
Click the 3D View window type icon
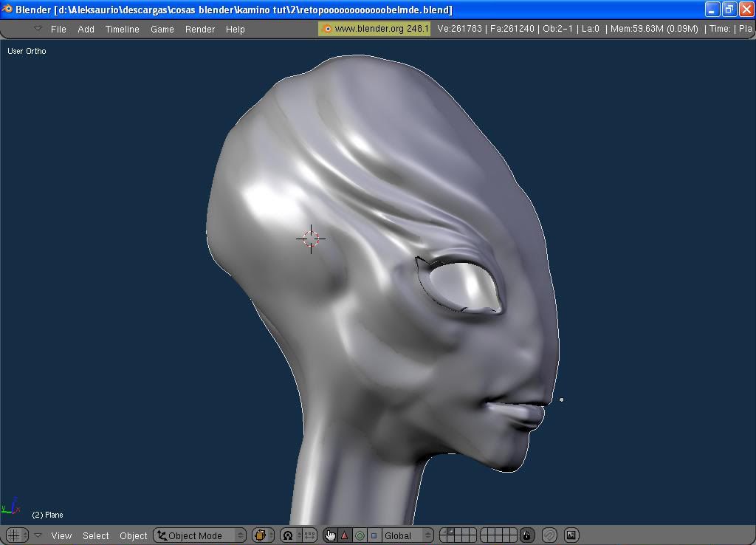13,535
